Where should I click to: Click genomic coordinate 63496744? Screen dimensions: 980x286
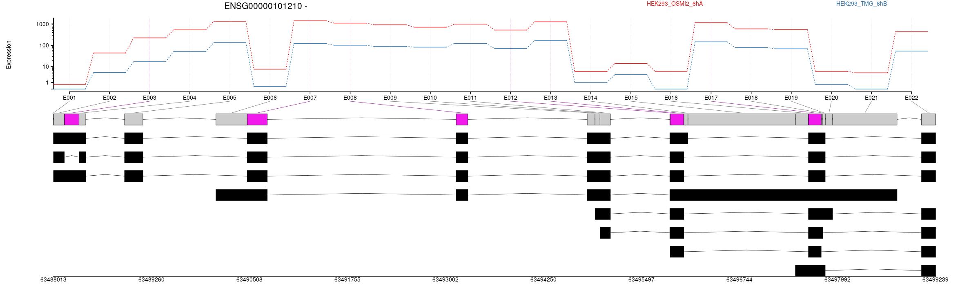(739, 280)
